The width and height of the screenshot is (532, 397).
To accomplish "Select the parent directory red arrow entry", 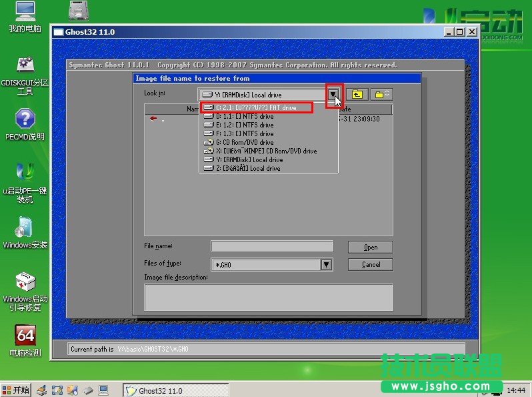I will point(154,119).
